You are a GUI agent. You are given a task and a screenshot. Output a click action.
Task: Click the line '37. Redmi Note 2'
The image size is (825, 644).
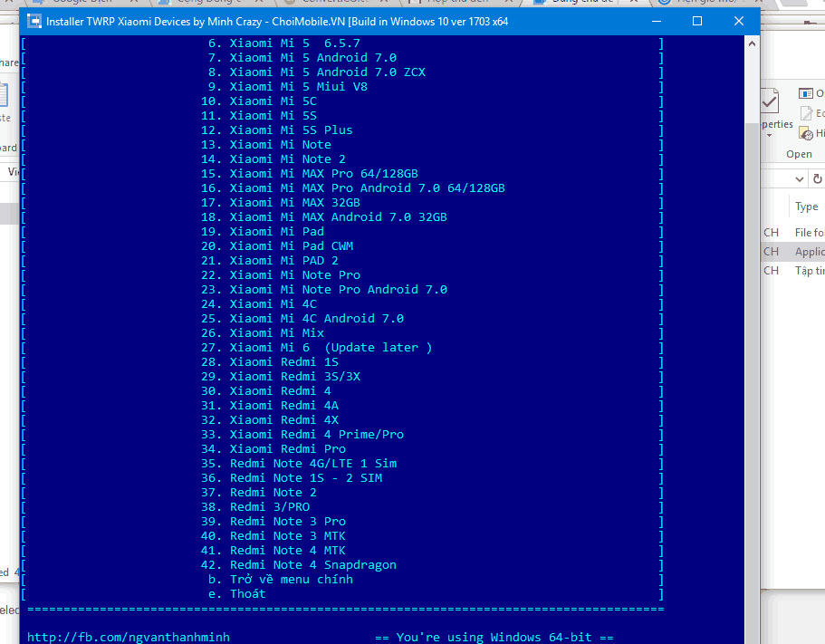[x=259, y=493]
